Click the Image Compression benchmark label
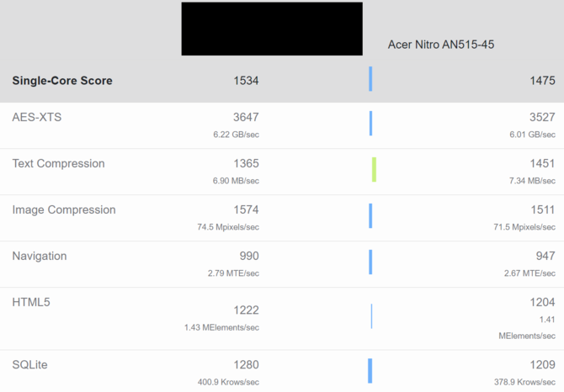Image resolution: width=564 pixels, height=392 pixels. point(64,209)
